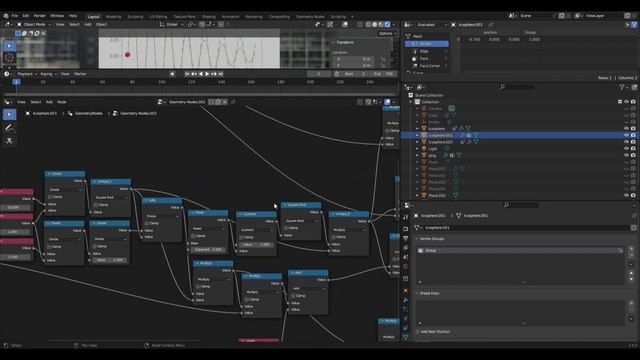Image resolution: width=640 pixels, height=360 pixels.
Task: Open the Add node operation dropdown
Action: pos(308,288)
